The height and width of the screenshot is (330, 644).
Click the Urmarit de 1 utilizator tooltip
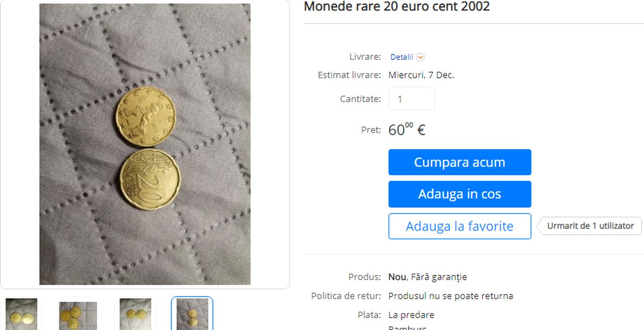[x=590, y=226]
